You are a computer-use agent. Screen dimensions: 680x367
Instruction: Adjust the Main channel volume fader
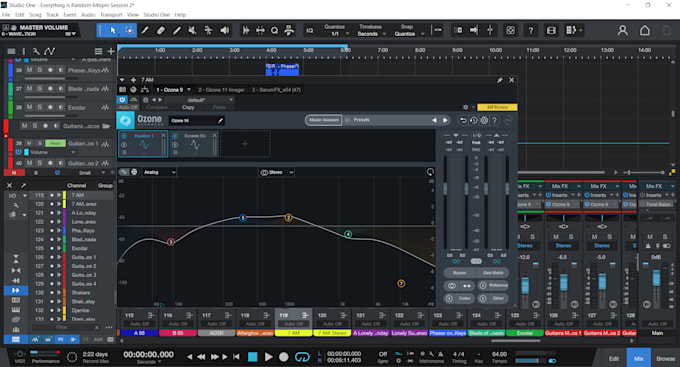point(656,278)
